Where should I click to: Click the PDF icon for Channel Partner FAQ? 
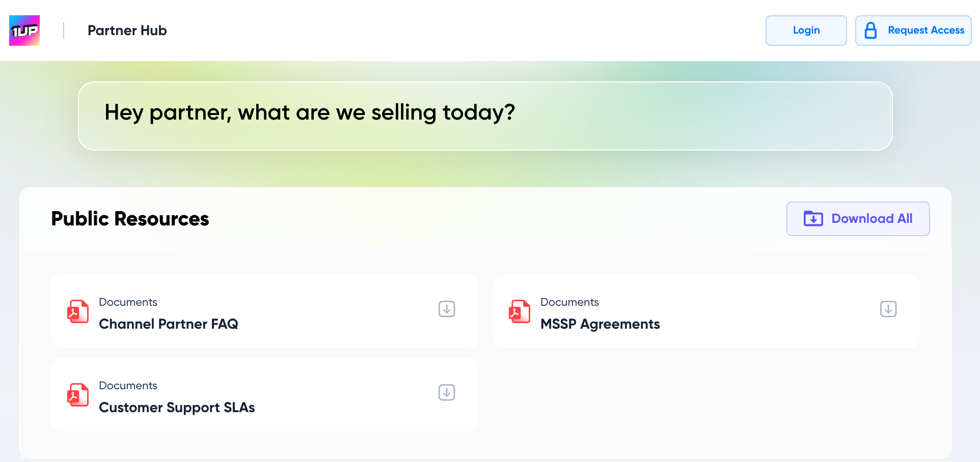tap(78, 311)
